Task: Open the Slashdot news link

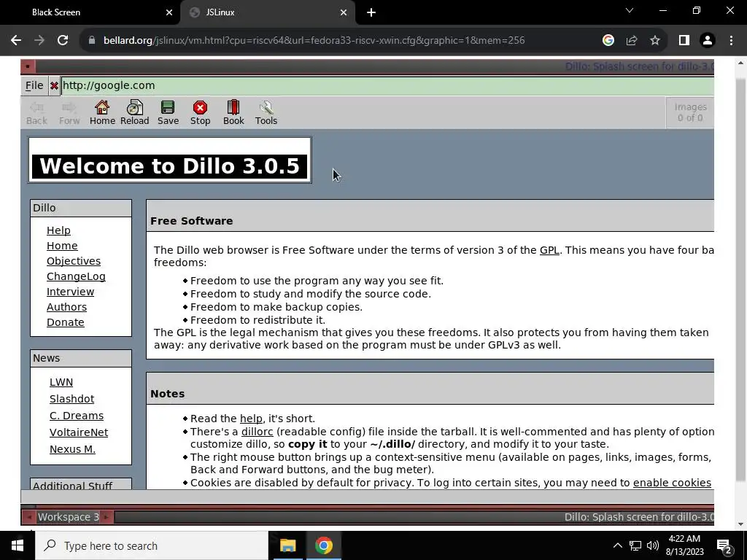Action: tap(71, 399)
